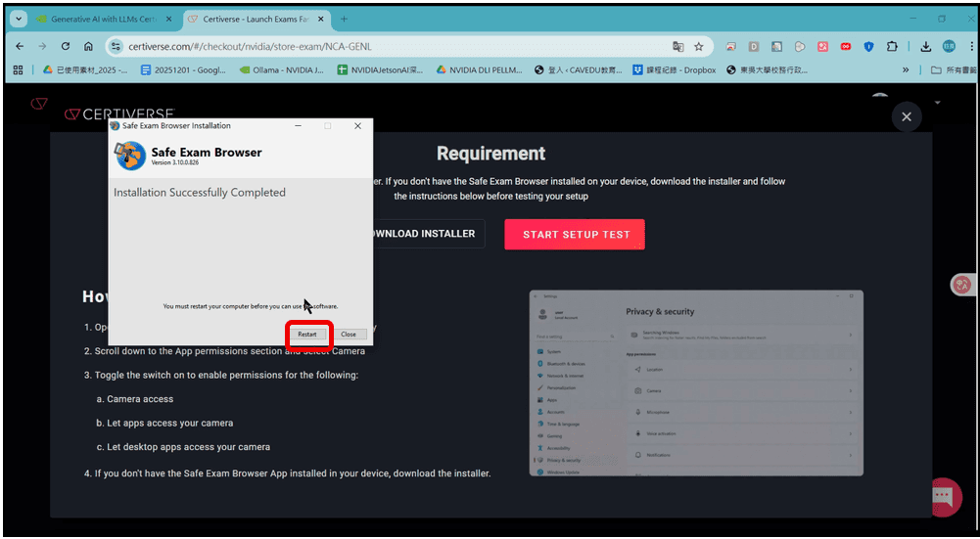Go forward in browser history

(42, 46)
